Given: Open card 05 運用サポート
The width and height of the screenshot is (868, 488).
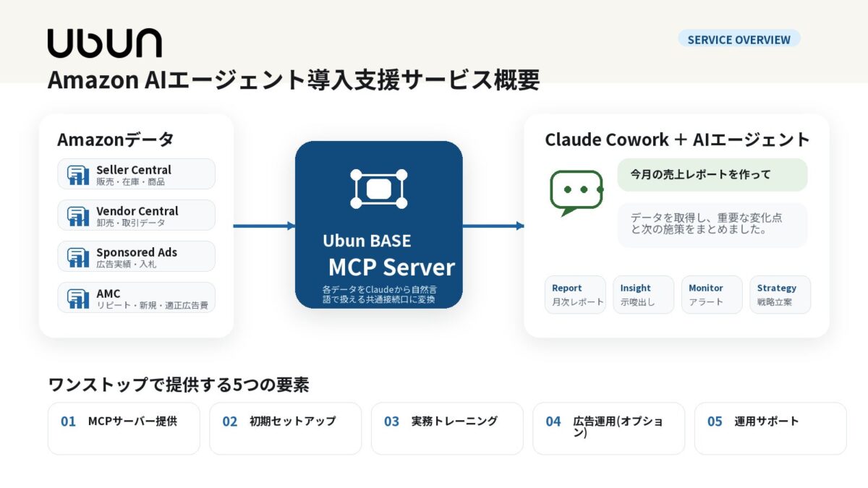Looking at the screenshot, I should coord(770,429).
